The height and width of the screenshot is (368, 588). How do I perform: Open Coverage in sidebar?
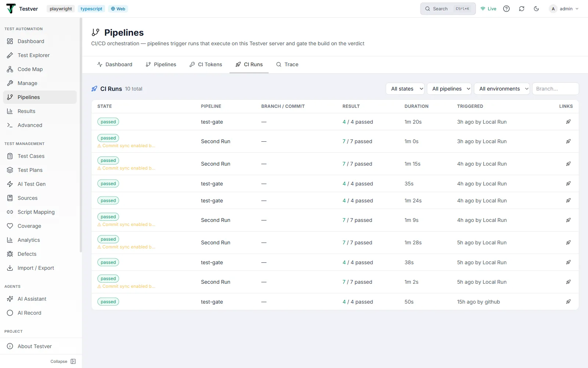(40, 226)
